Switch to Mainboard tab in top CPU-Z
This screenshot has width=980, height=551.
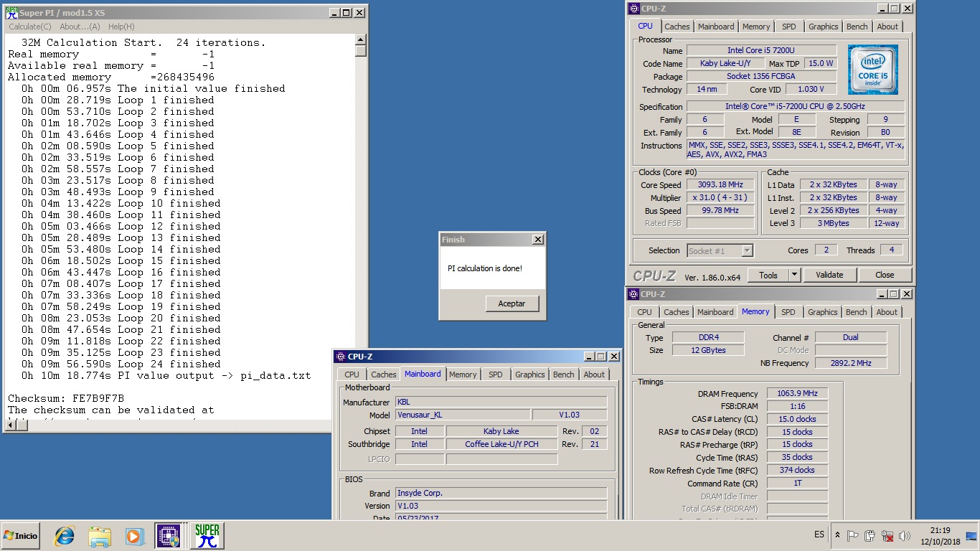[x=716, y=27]
